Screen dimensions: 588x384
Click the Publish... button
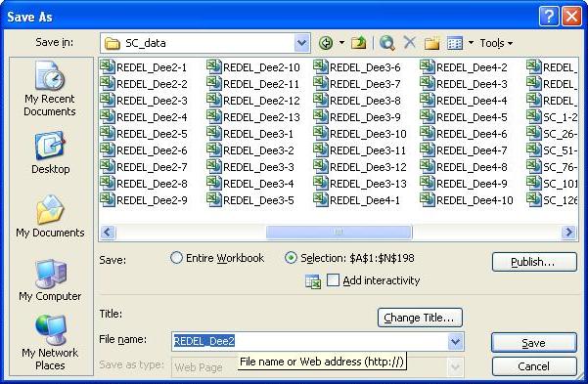pyautogui.click(x=534, y=262)
